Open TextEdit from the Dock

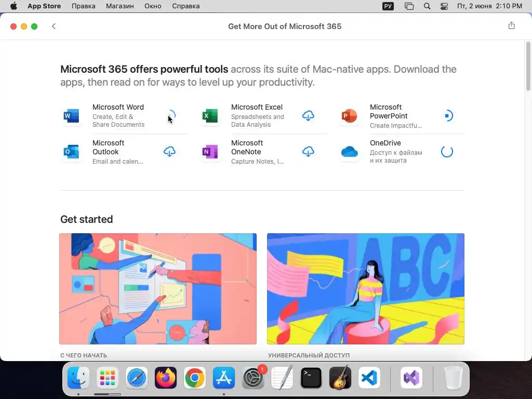[282, 378]
